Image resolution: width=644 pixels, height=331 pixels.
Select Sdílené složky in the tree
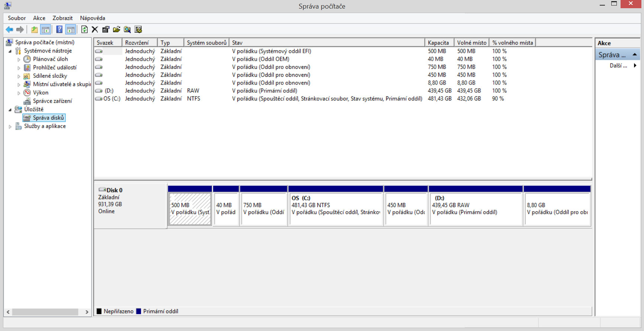(50, 76)
